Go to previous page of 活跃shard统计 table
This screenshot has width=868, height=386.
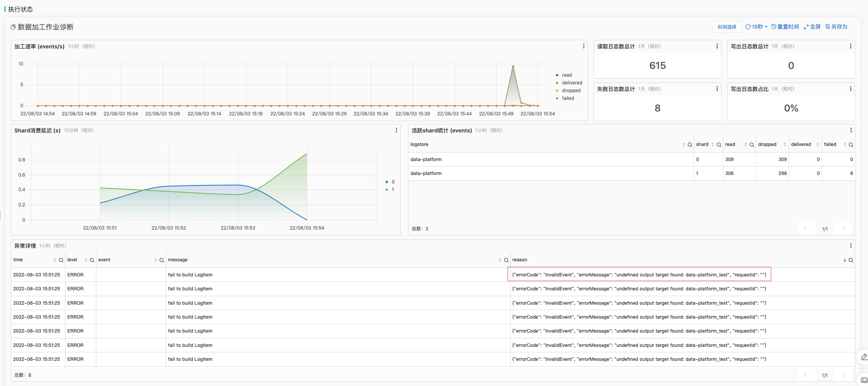click(x=806, y=229)
